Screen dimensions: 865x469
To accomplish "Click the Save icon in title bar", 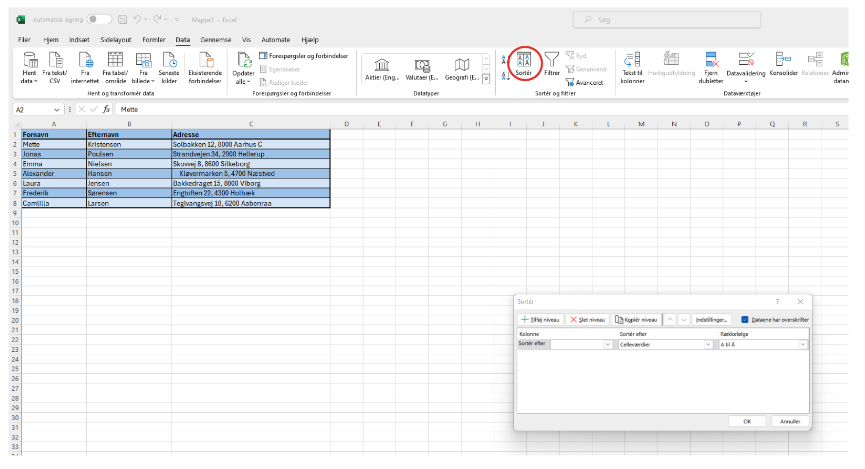I will pos(122,20).
